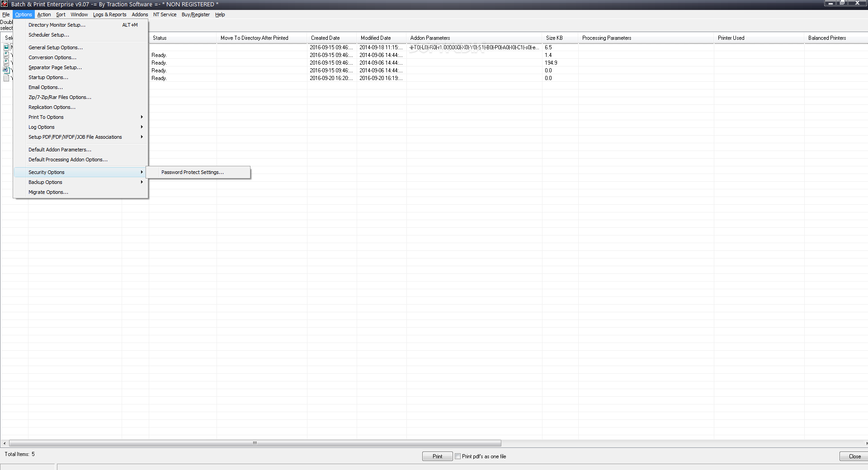This screenshot has width=868, height=470.
Task: Open Email Options
Action: pos(81,87)
